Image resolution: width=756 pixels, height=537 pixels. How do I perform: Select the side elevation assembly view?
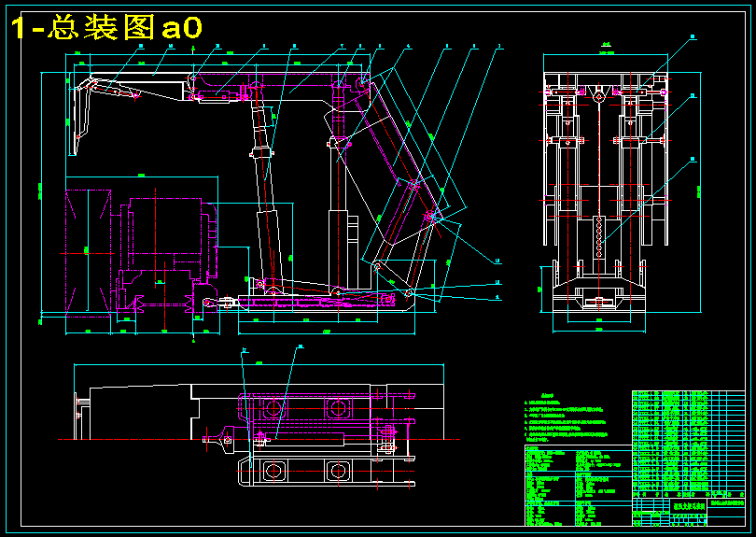(x=270, y=193)
